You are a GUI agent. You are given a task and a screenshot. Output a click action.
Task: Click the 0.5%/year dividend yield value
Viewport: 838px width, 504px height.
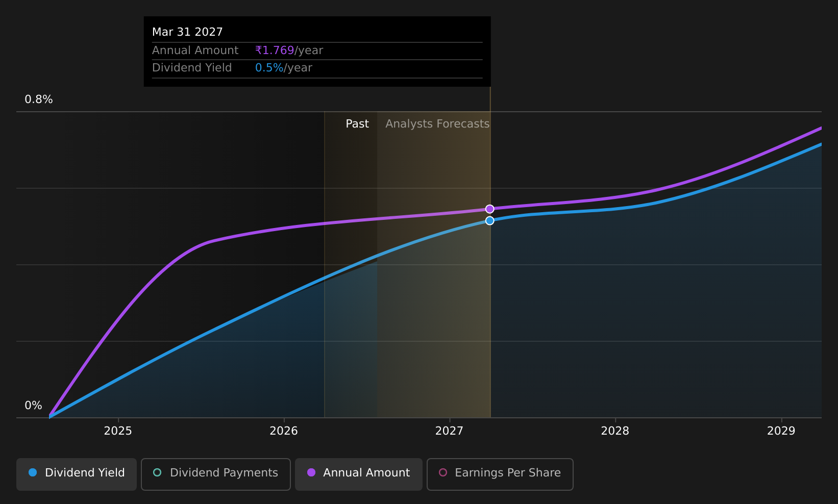click(x=284, y=68)
